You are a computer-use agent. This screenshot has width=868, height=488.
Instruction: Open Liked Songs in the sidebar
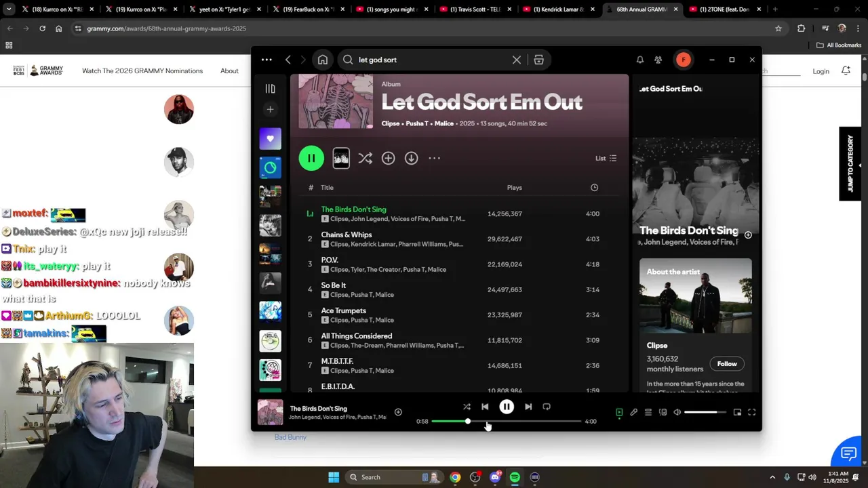(x=270, y=138)
